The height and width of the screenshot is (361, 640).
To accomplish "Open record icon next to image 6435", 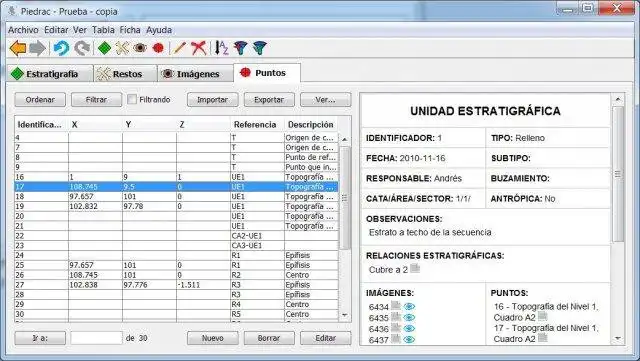I will [x=396, y=316].
